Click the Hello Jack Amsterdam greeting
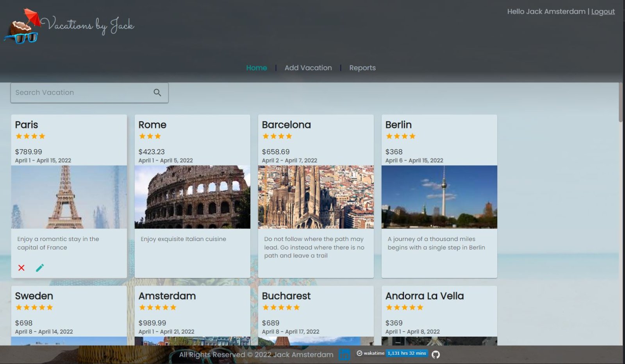Viewport: 625px width, 364px height. pyautogui.click(x=546, y=12)
